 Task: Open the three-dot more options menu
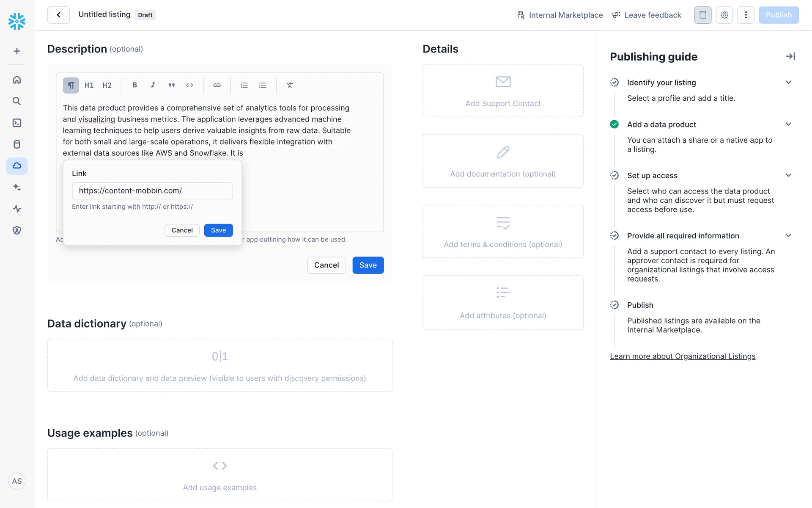coord(746,15)
